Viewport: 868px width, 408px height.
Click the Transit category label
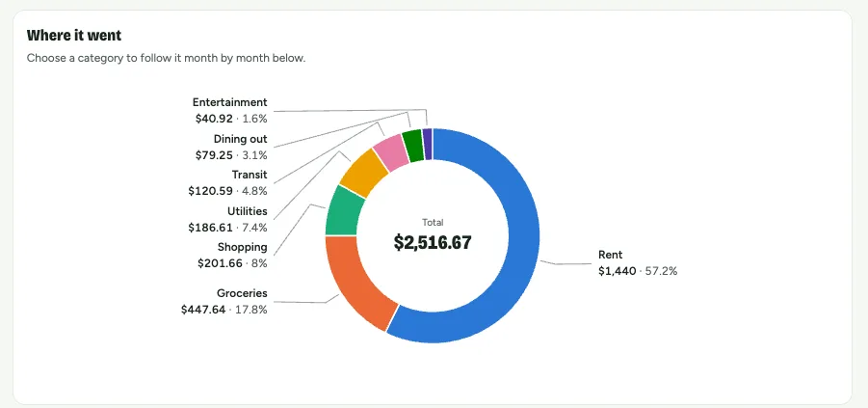pos(250,175)
